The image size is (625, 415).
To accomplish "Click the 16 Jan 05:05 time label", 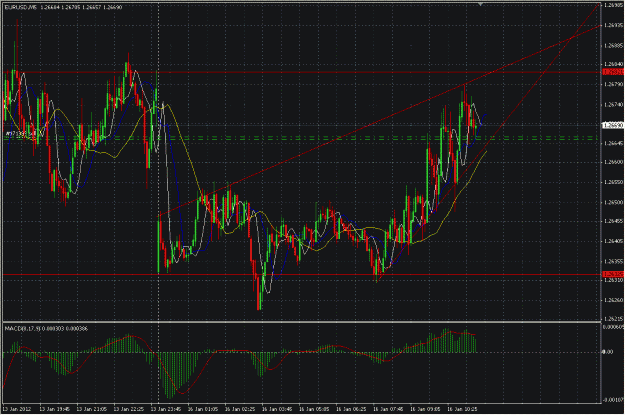I will point(314,409).
